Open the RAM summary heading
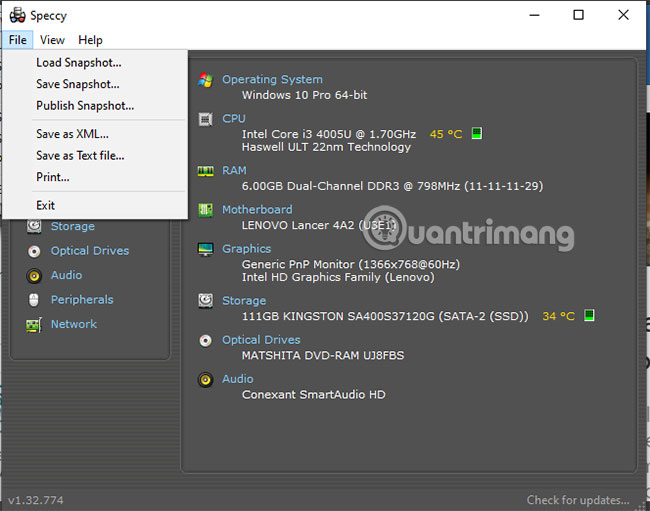This screenshot has width=650, height=511. 234,170
